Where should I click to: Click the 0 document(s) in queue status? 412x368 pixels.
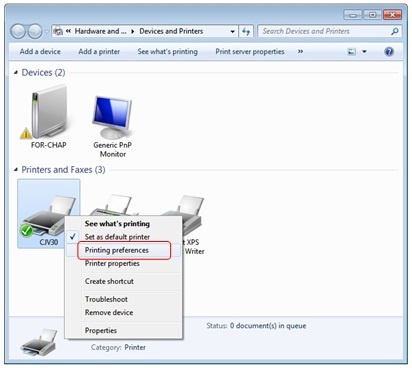click(x=268, y=326)
